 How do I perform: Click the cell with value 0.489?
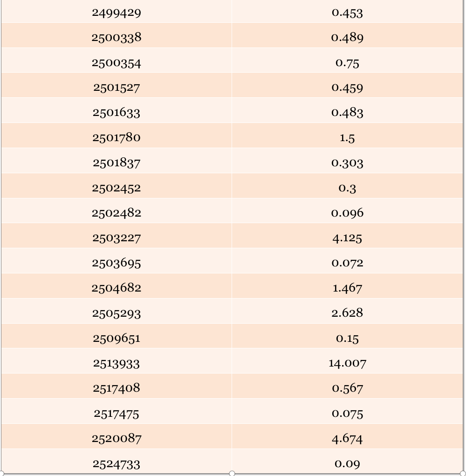click(347, 35)
